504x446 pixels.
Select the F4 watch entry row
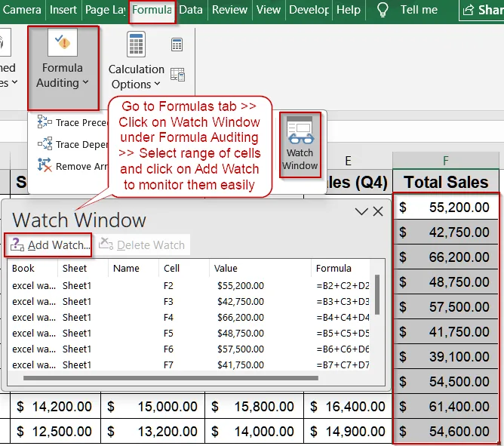coord(191,318)
